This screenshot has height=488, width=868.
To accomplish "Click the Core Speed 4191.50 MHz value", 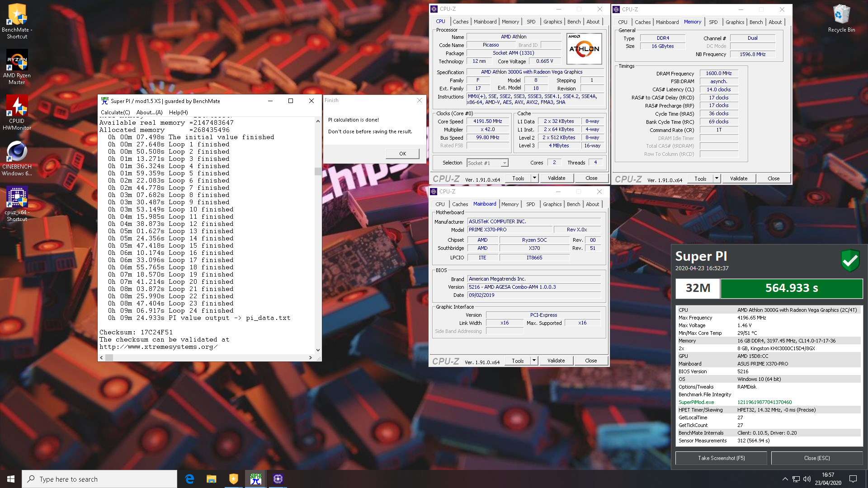I will point(488,121).
